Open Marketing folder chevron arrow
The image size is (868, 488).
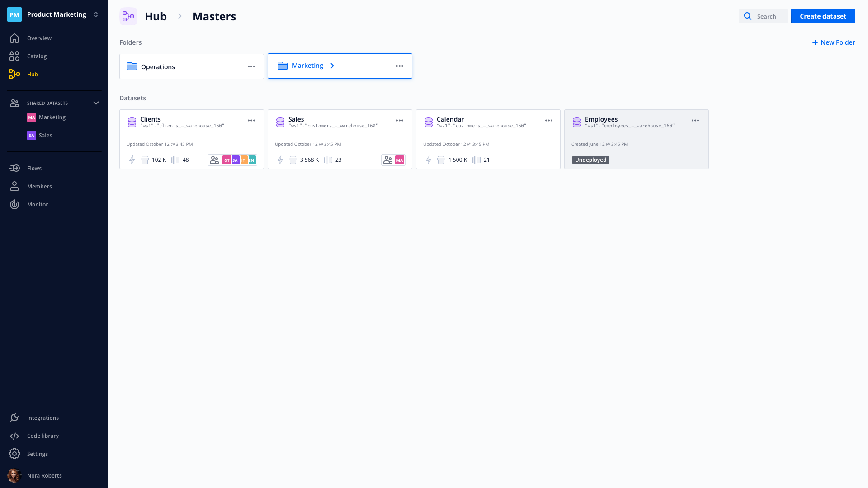tap(332, 66)
